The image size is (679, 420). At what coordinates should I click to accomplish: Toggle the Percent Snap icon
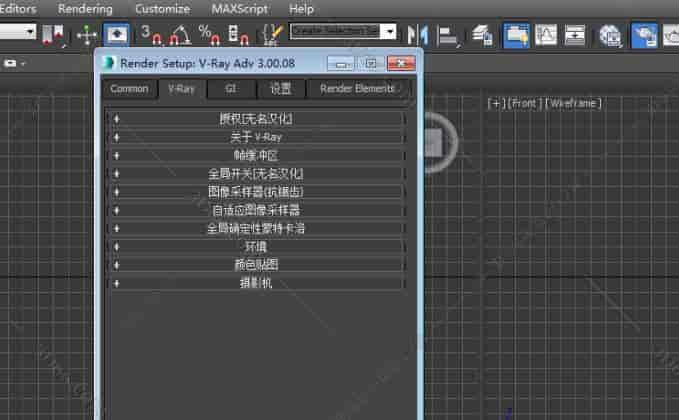click(210, 34)
